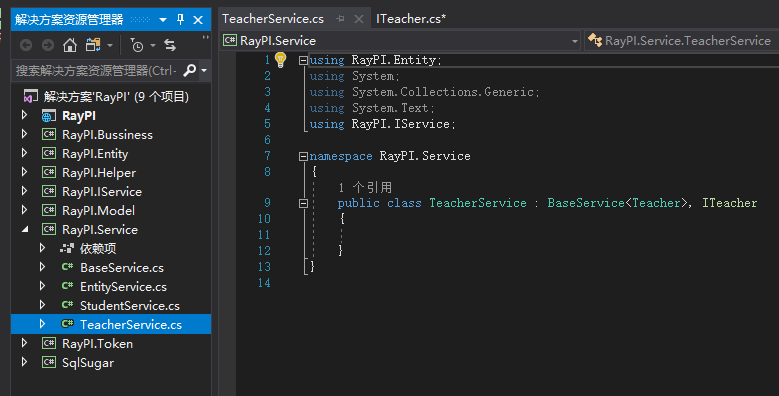Click the search magnifier icon
Viewport: 779px width, 396px height.
click(x=189, y=71)
